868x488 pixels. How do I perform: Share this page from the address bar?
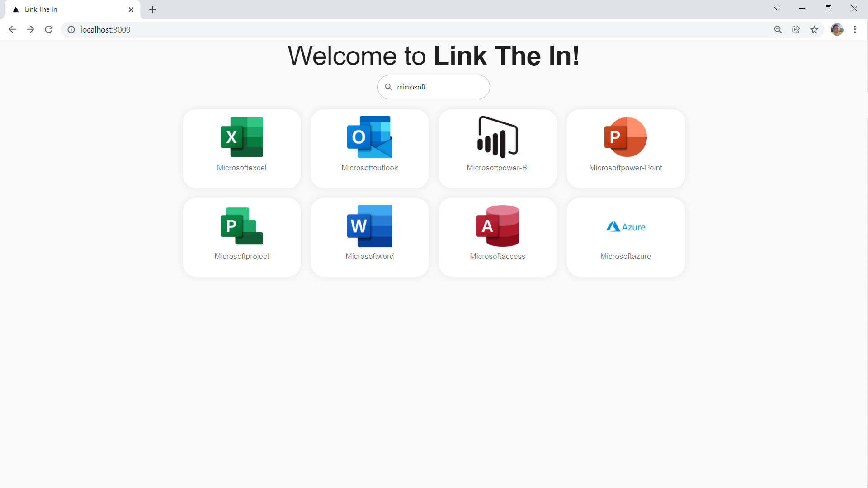pos(796,29)
